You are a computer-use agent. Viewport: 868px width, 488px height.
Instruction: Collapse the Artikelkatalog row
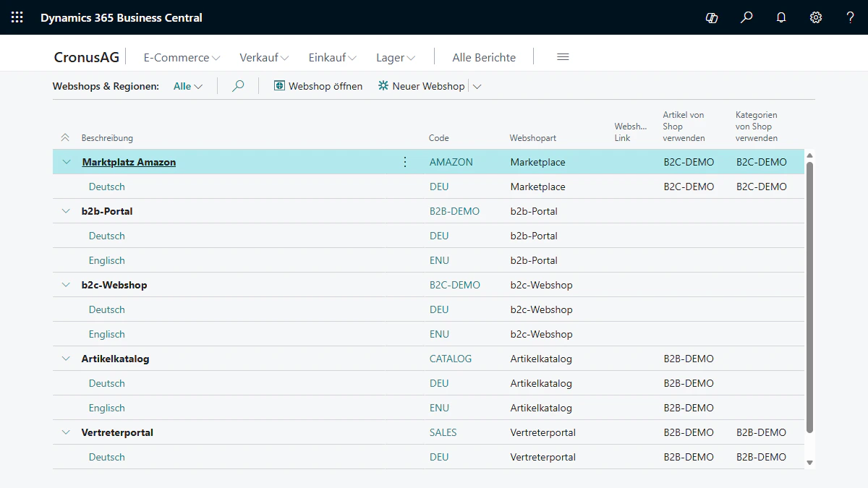[x=67, y=359]
